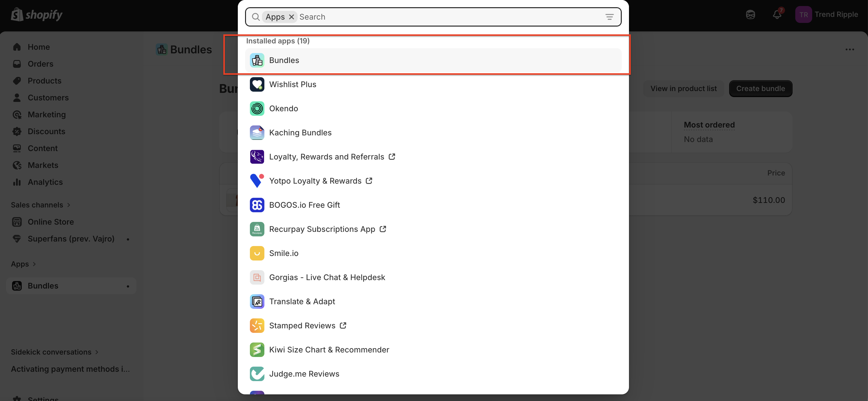
Task: Launch Kaching Bundles app
Action: [x=300, y=133]
